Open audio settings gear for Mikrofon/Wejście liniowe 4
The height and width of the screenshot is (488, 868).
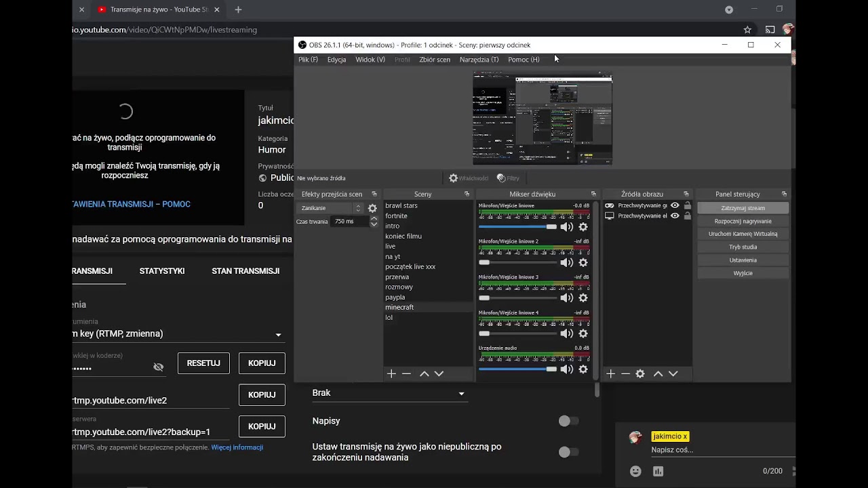point(583,333)
